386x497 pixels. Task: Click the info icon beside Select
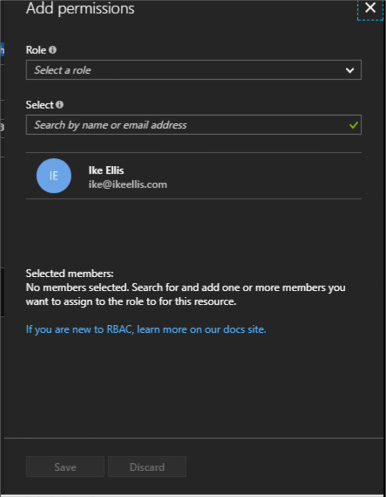[x=60, y=105]
